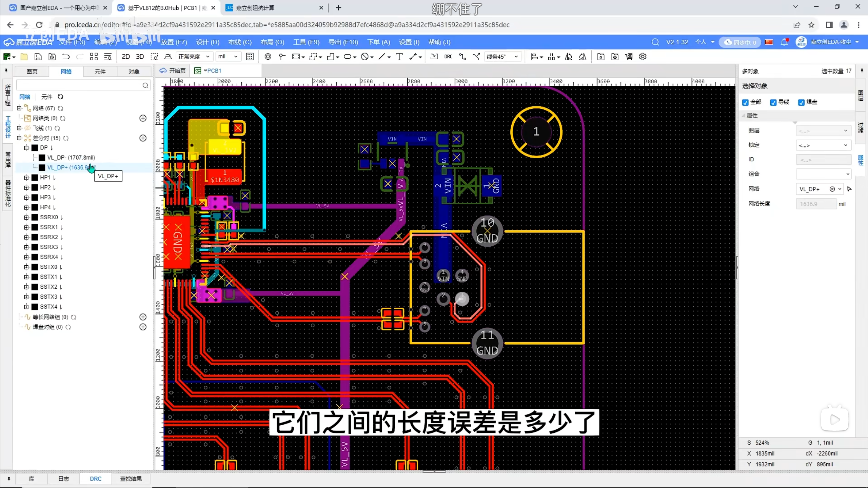Open the gear settings toolbar icon
This screenshot has height=488, width=868.
[x=643, y=57]
